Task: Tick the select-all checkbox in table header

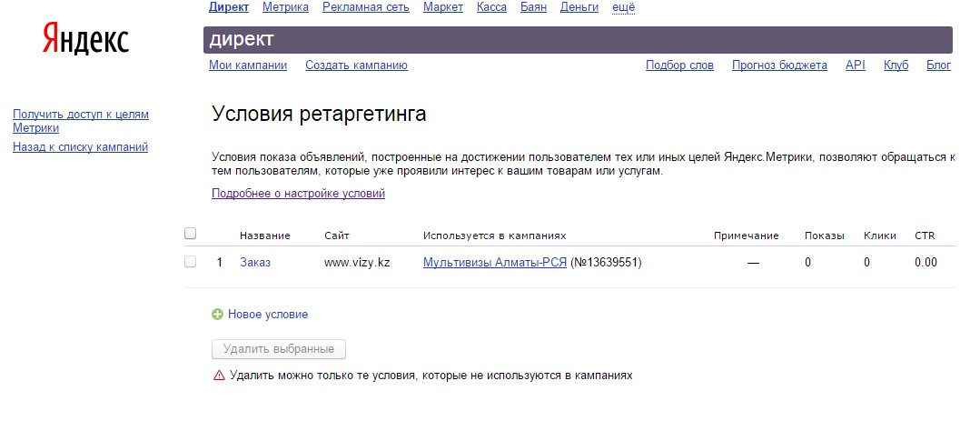Action: click(x=191, y=234)
